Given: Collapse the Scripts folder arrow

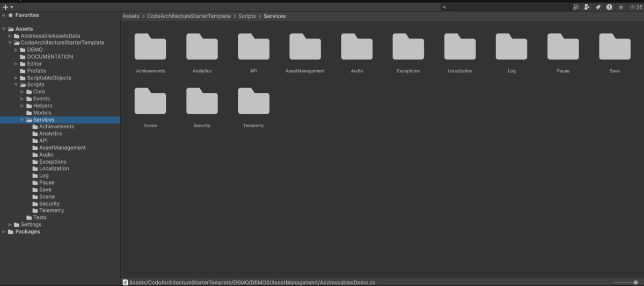Looking at the screenshot, I should (x=16, y=85).
